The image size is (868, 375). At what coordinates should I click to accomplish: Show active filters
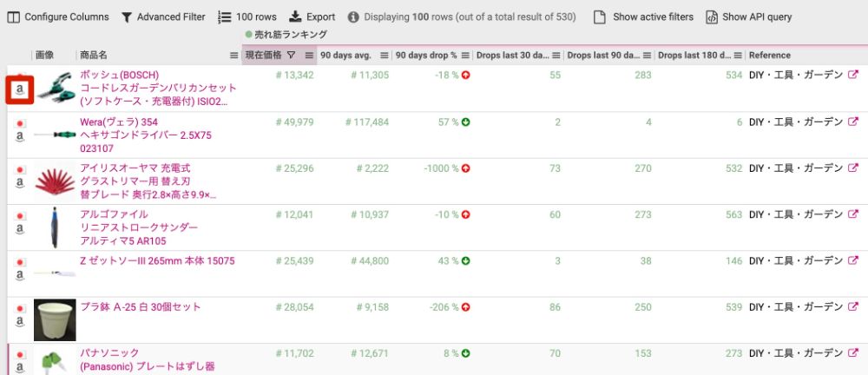643,17
